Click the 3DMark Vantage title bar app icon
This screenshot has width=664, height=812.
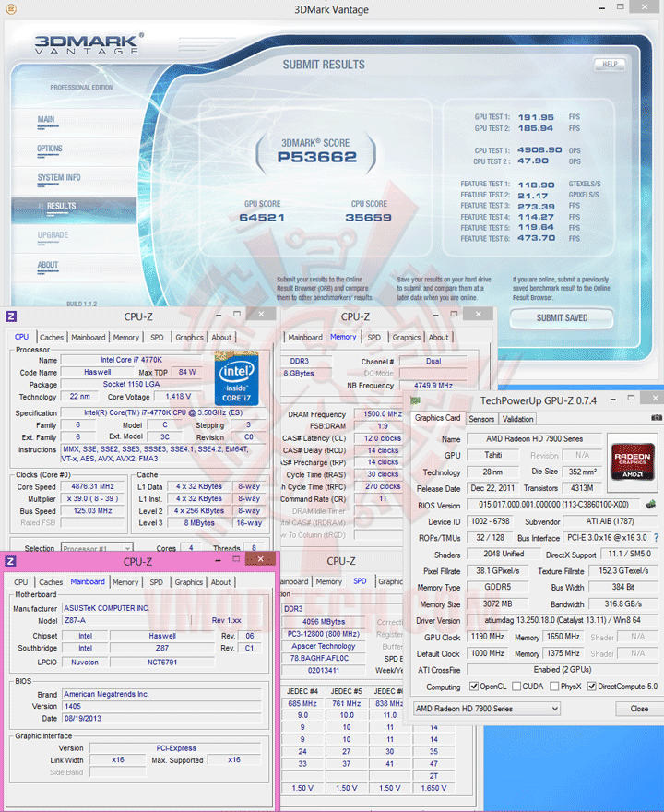10,9
